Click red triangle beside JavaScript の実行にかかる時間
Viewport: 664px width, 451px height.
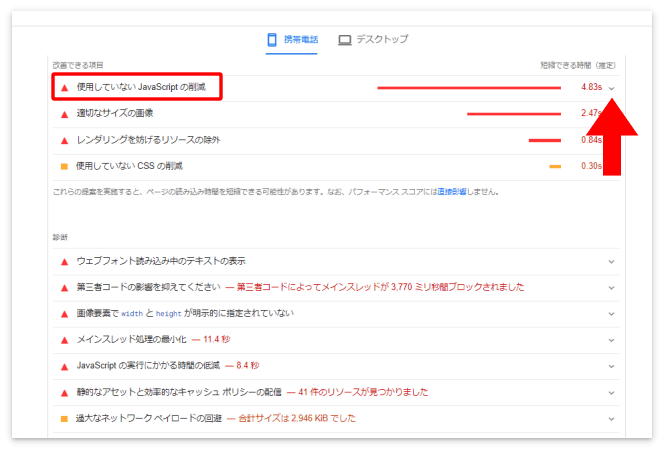[x=64, y=367]
